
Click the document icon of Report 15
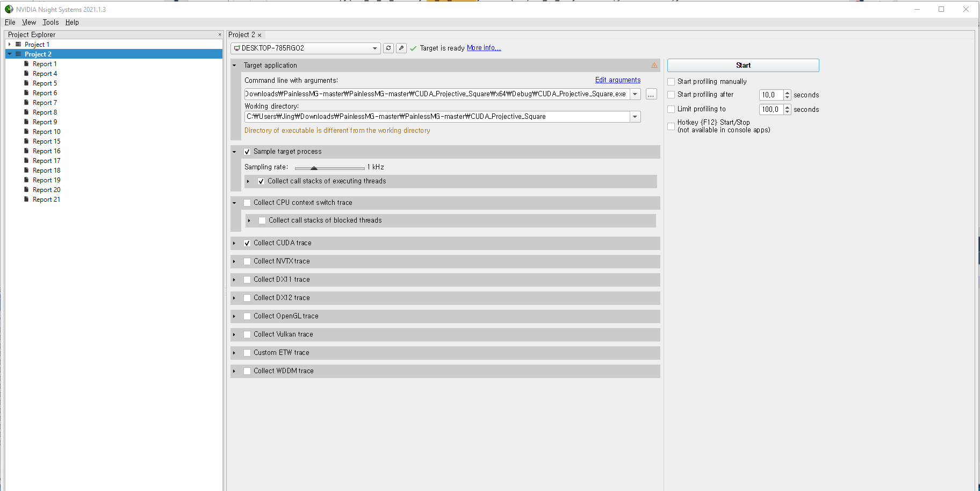tap(26, 141)
